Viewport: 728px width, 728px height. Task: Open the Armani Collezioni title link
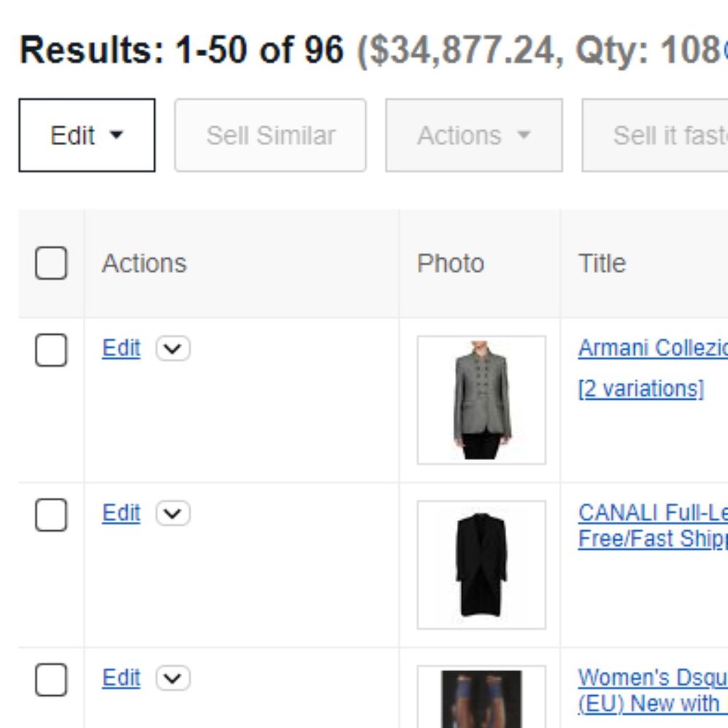652,347
